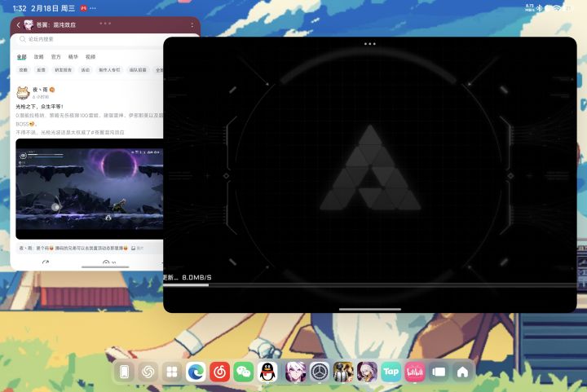Go back using the forum header arrow
Screen dimensions: 587x392
(18, 25)
